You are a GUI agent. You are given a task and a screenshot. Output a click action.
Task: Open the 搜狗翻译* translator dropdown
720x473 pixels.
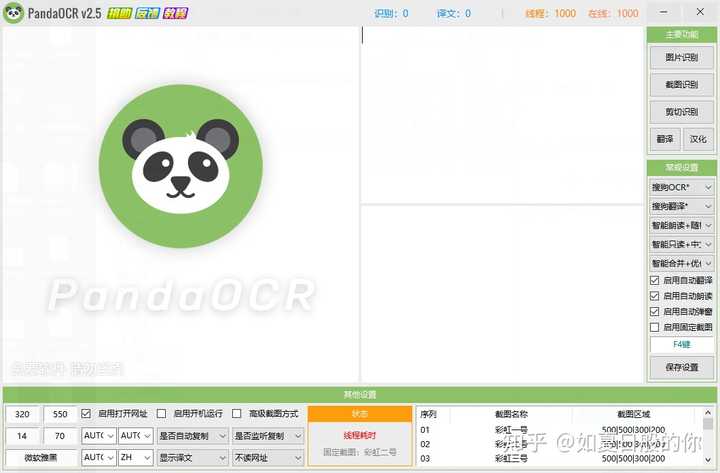pos(682,206)
